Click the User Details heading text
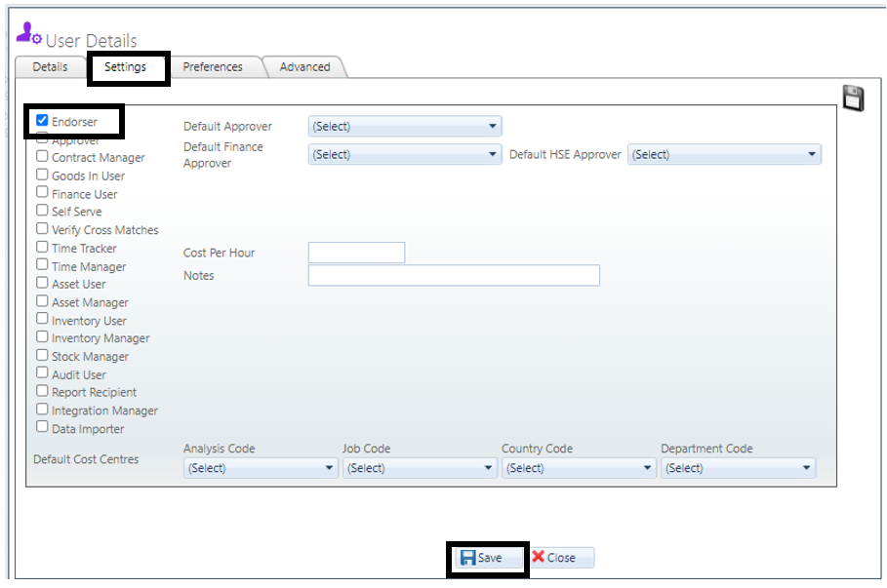The image size is (887, 588). (91, 41)
